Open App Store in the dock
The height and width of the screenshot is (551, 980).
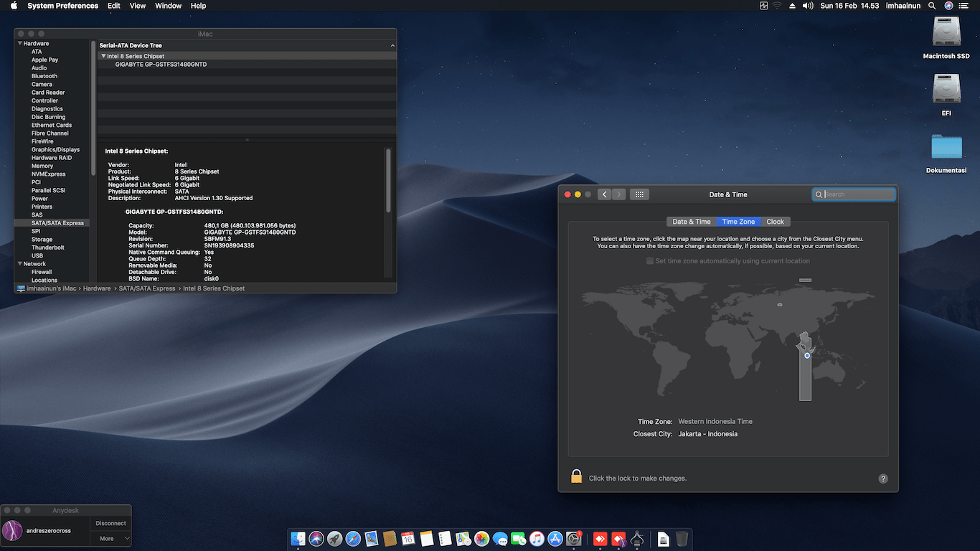click(x=555, y=539)
